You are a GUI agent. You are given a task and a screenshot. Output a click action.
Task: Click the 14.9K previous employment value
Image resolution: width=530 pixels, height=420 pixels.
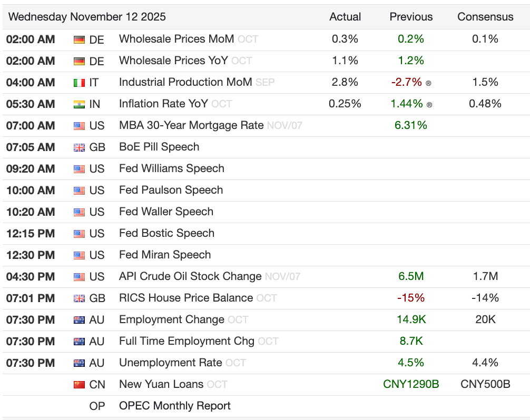point(411,319)
